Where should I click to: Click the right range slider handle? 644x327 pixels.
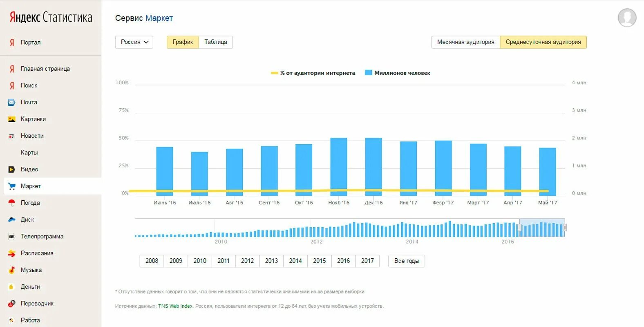coord(565,228)
